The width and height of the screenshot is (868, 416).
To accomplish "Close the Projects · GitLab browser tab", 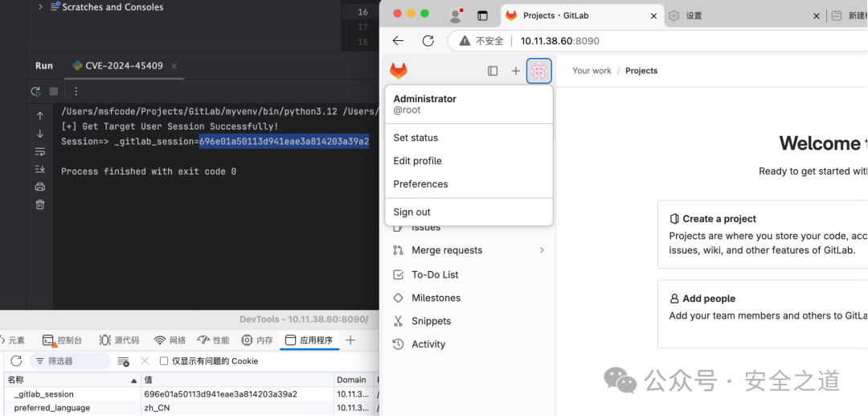I will pos(653,16).
